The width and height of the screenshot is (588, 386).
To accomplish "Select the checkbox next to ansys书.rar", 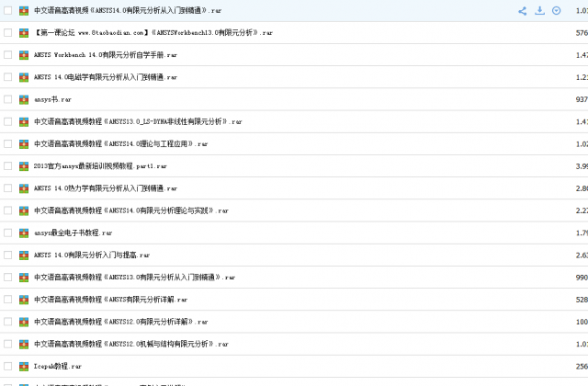I will 8,99.
